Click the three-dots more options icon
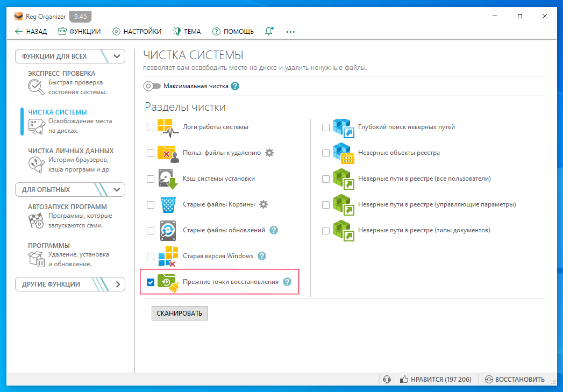This screenshot has height=392, width=563. click(x=291, y=32)
